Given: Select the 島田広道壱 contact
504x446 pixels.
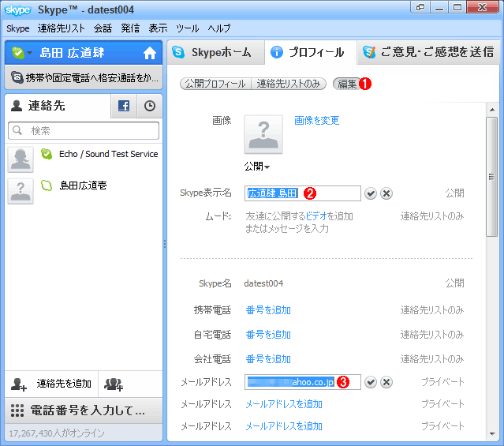Looking at the screenshot, I should (84, 191).
